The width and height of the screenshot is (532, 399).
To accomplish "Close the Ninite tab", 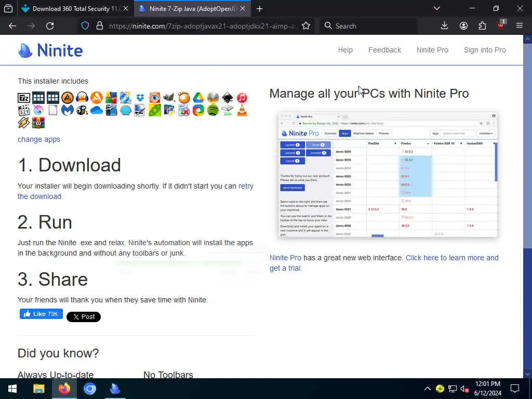I will (x=243, y=9).
